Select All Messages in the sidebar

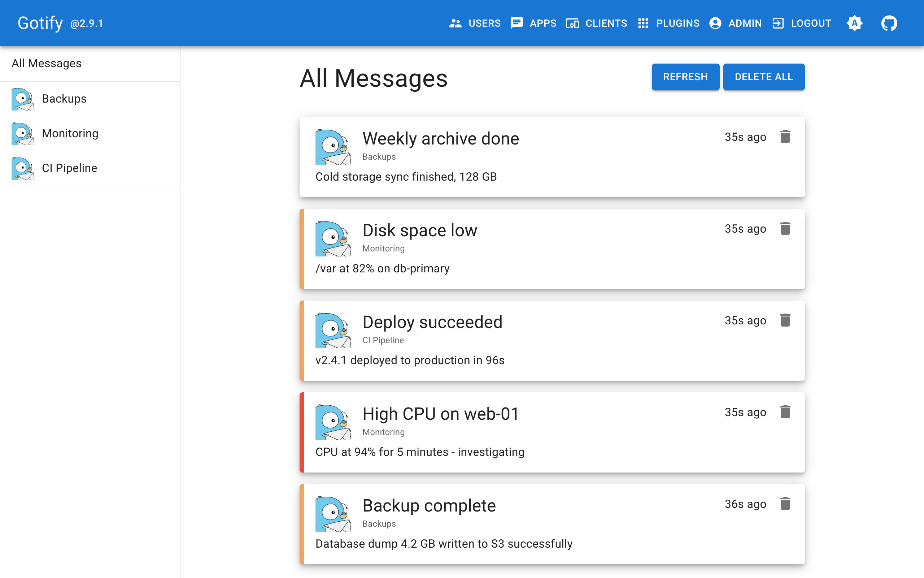(90, 64)
